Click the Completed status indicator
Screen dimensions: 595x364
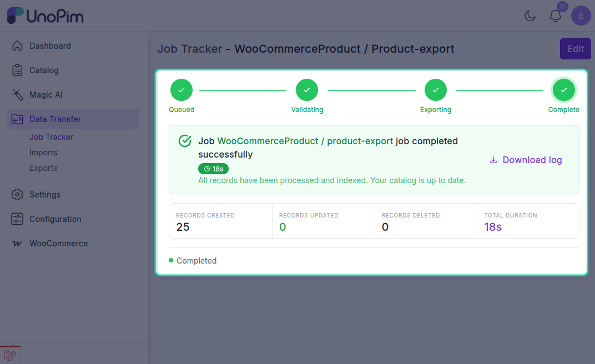[x=193, y=260]
